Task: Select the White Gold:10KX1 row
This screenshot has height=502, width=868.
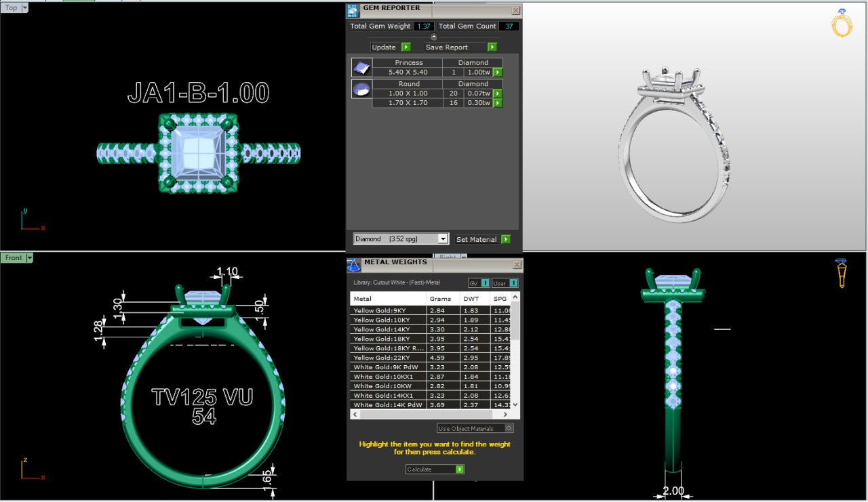Action: pyautogui.click(x=430, y=377)
